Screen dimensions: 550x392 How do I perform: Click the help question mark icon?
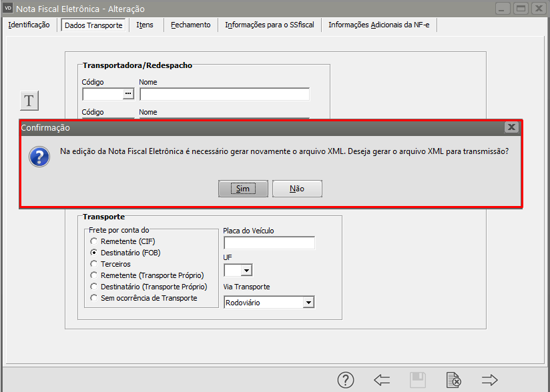345,380
